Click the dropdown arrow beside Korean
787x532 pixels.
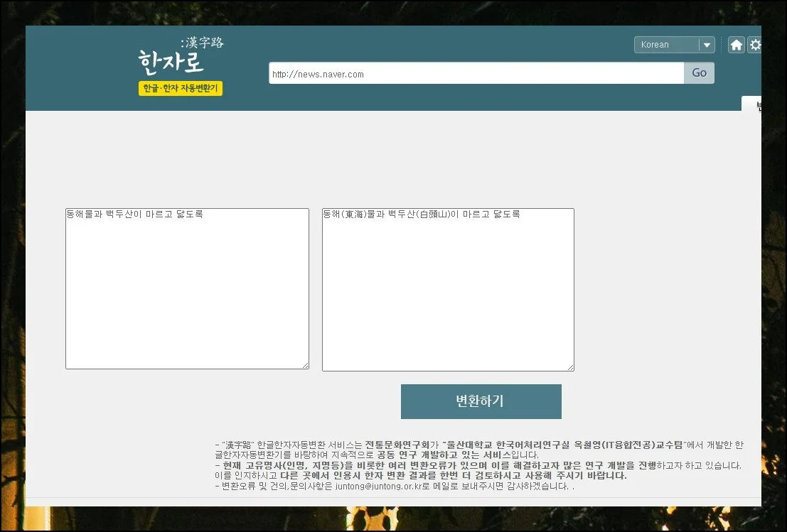(707, 45)
